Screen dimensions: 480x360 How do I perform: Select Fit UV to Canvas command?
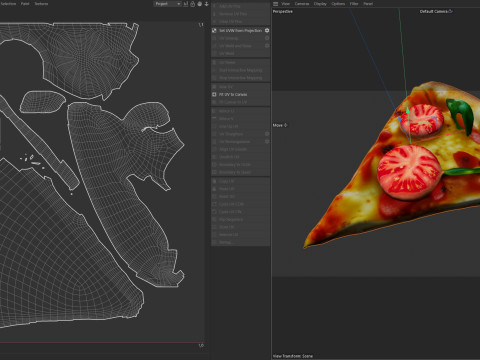coord(240,94)
